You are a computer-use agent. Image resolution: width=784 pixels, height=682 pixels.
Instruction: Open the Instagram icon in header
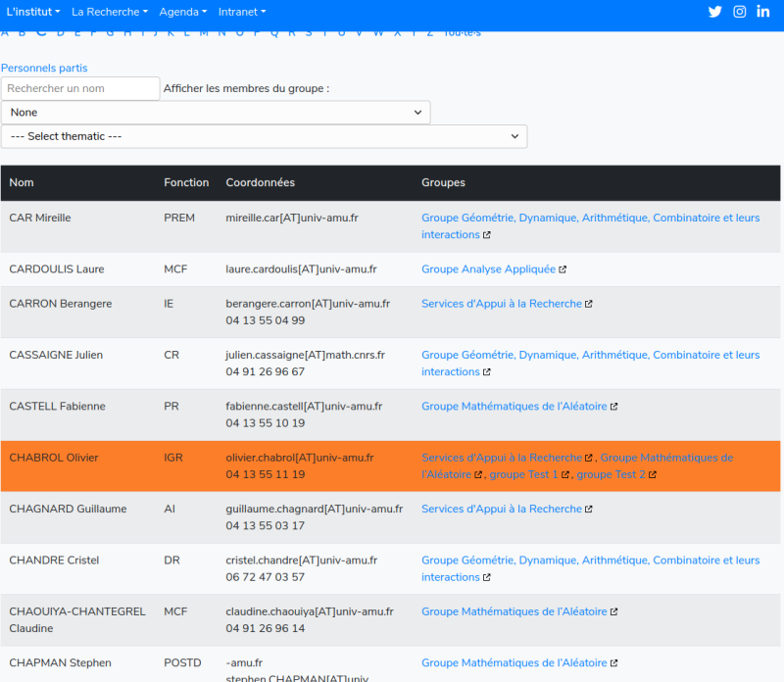[740, 12]
